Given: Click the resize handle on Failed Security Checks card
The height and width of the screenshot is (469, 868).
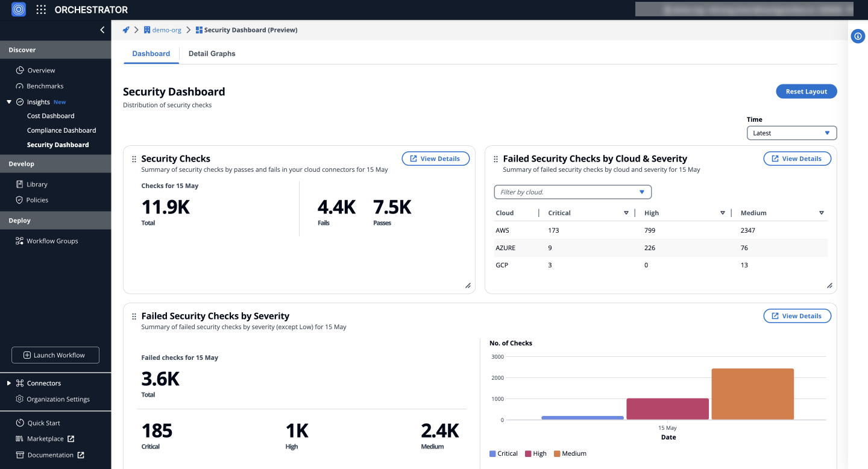Looking at the screenshot, I should (x=829, y=285).
